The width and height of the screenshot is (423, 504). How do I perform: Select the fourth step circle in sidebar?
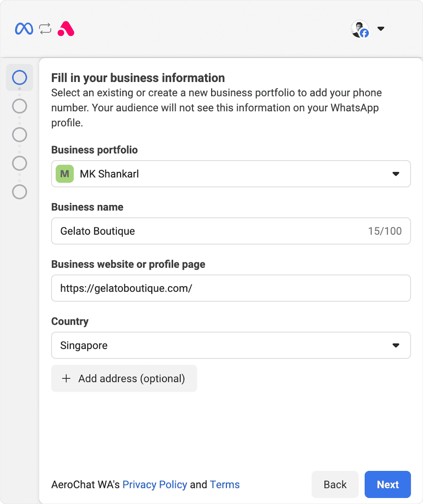20,163
